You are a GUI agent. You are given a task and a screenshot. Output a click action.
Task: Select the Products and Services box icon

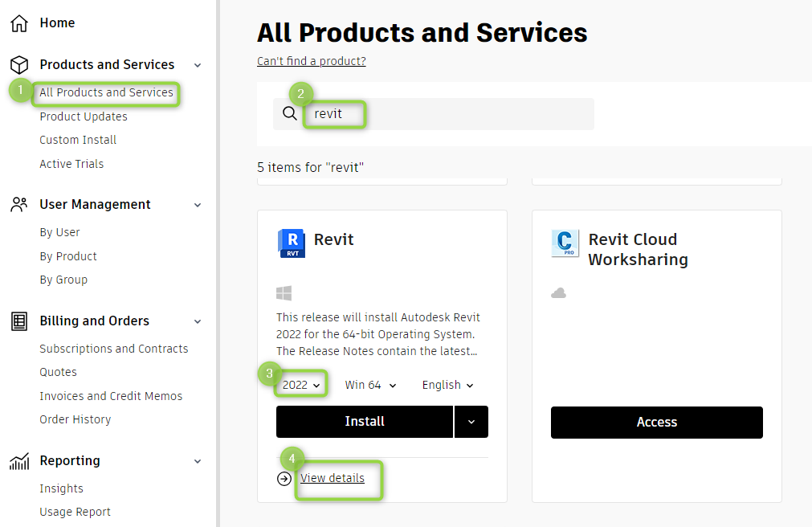18,64
